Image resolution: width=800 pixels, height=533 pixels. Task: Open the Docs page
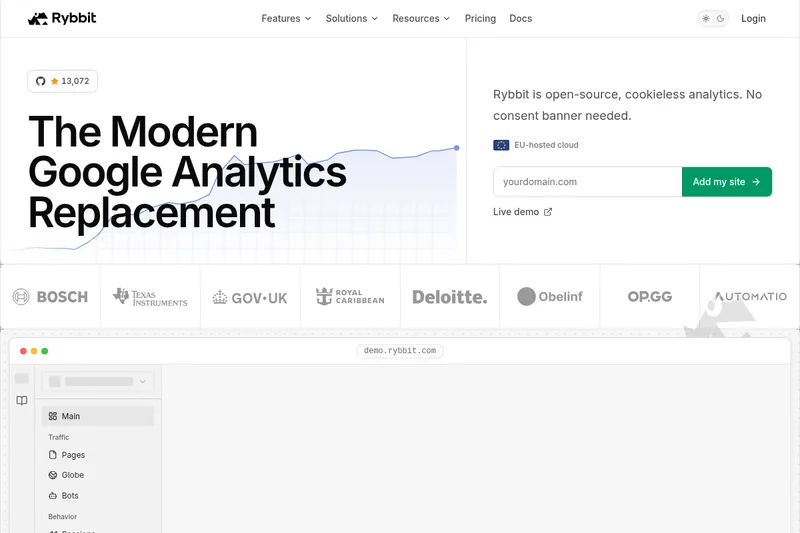[520, 18]
